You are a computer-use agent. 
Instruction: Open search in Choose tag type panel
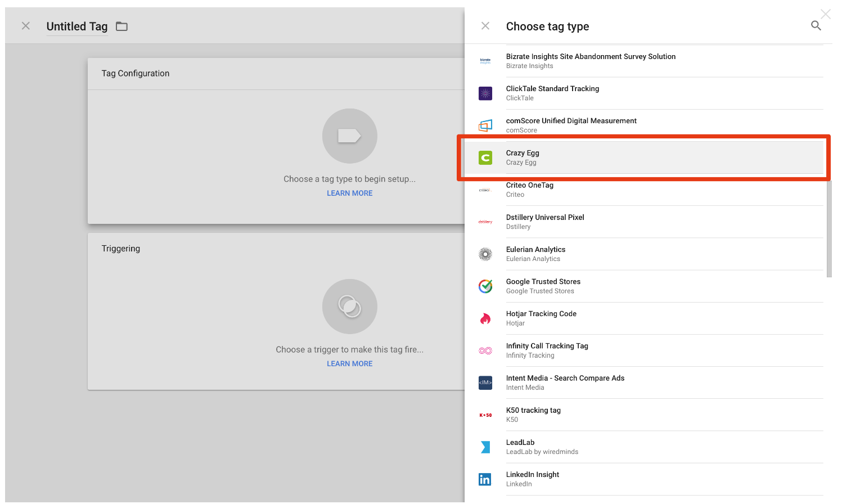pos(816,26)
